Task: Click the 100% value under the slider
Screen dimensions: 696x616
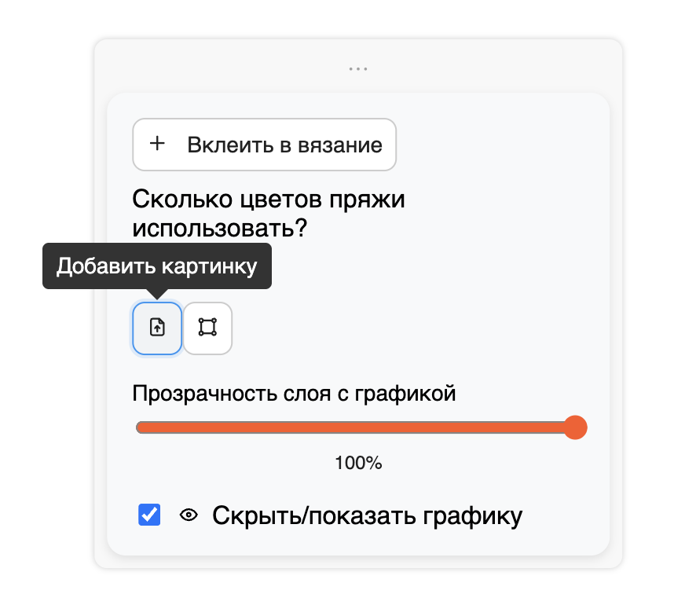Action: pyautogui.click(x=357, y=463)
